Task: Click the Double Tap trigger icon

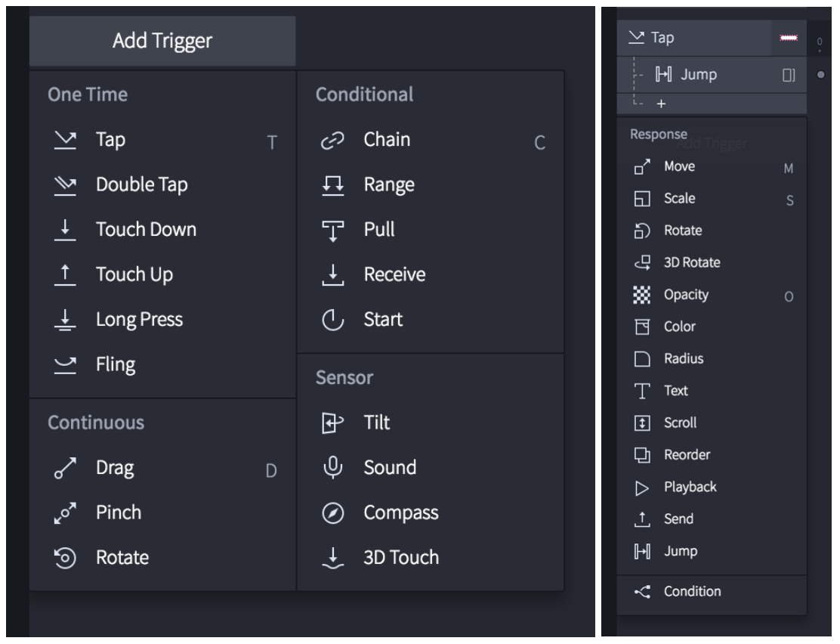Action: (x=66, y=185)
